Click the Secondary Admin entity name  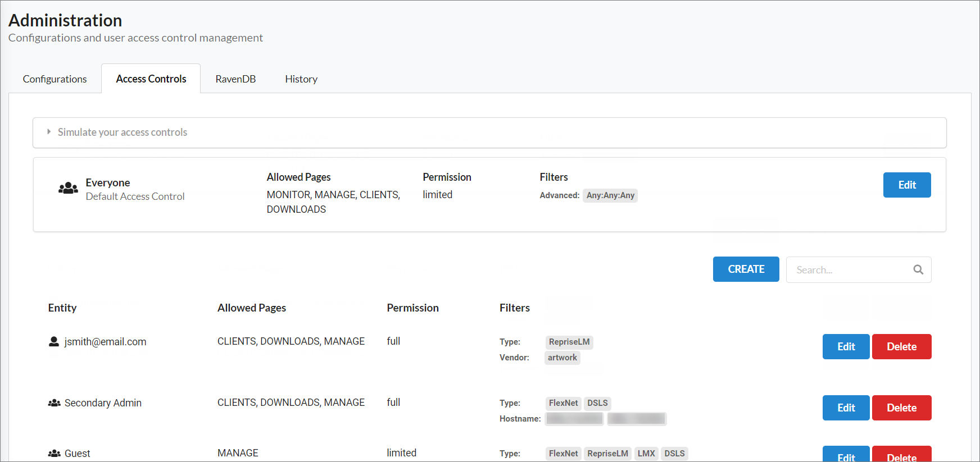click(x=103, y=403)
